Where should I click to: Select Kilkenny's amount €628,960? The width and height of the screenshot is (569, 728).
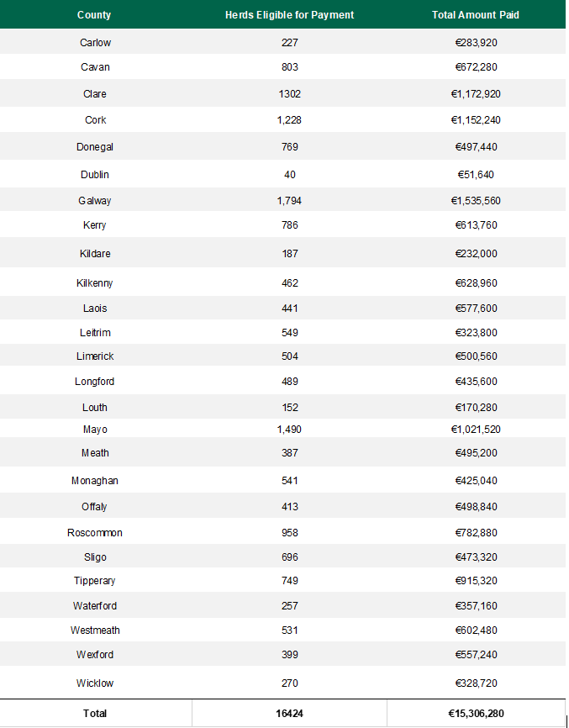coord(476,283)
